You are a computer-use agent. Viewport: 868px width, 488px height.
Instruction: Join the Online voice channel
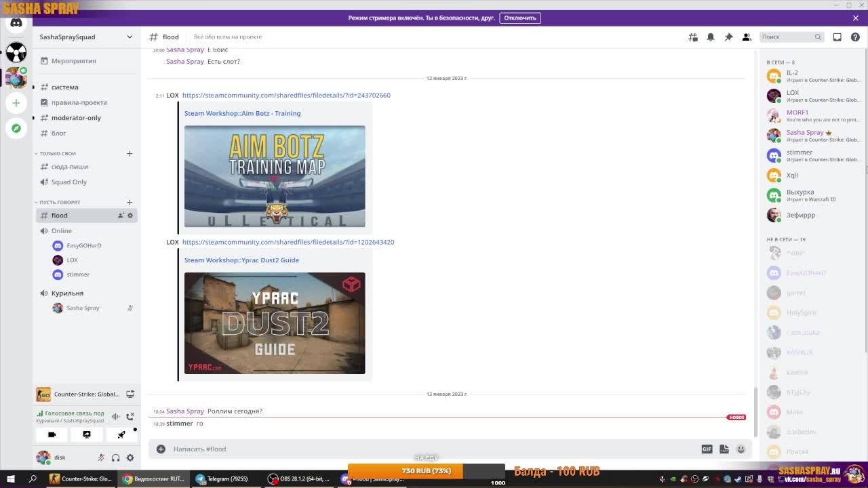coord(86,231)
